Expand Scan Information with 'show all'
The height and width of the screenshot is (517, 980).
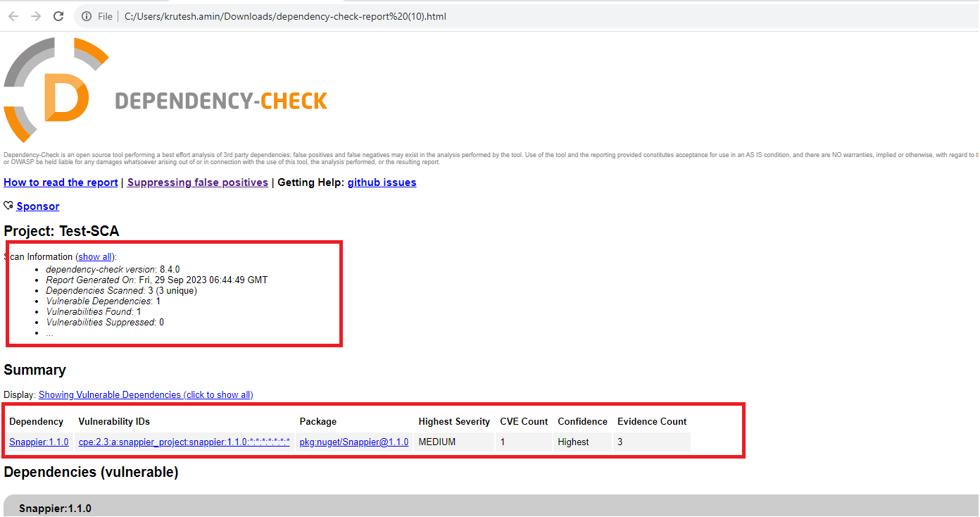(x=95, y=257)
